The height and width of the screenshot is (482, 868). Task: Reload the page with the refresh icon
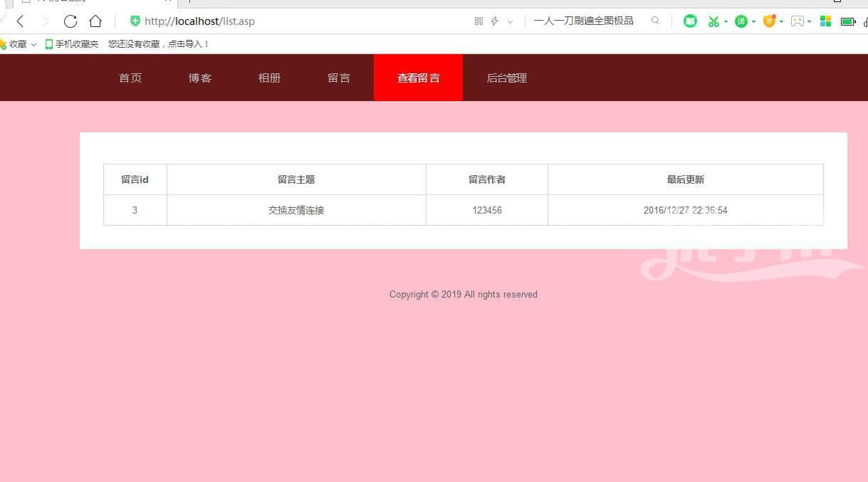70,21
